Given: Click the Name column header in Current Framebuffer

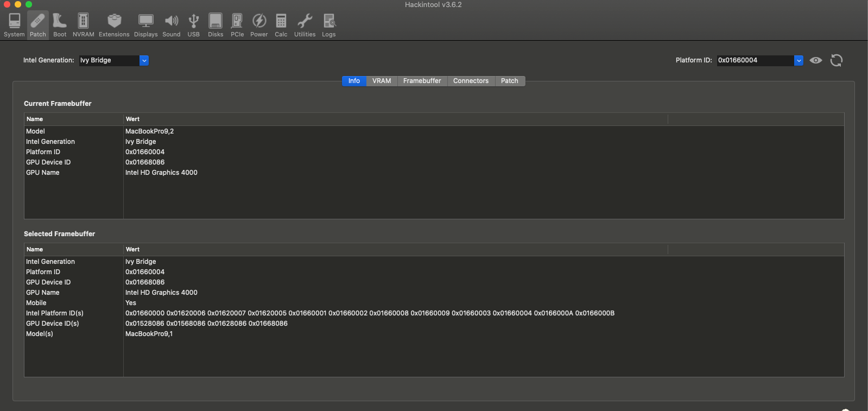Looking at the screenshot, I should 74,119.
